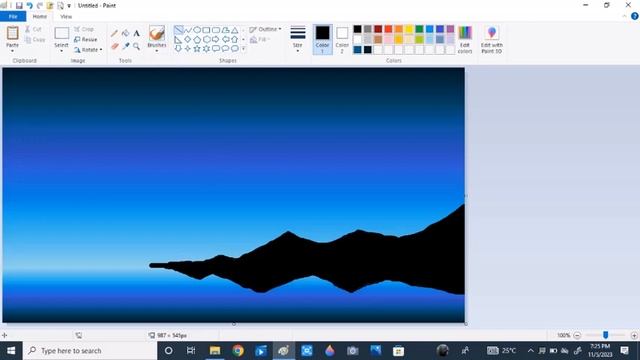Screen dimensions: 640x360
Task: Expand the Brushes dropdown arrow
Action: point(157,51)
